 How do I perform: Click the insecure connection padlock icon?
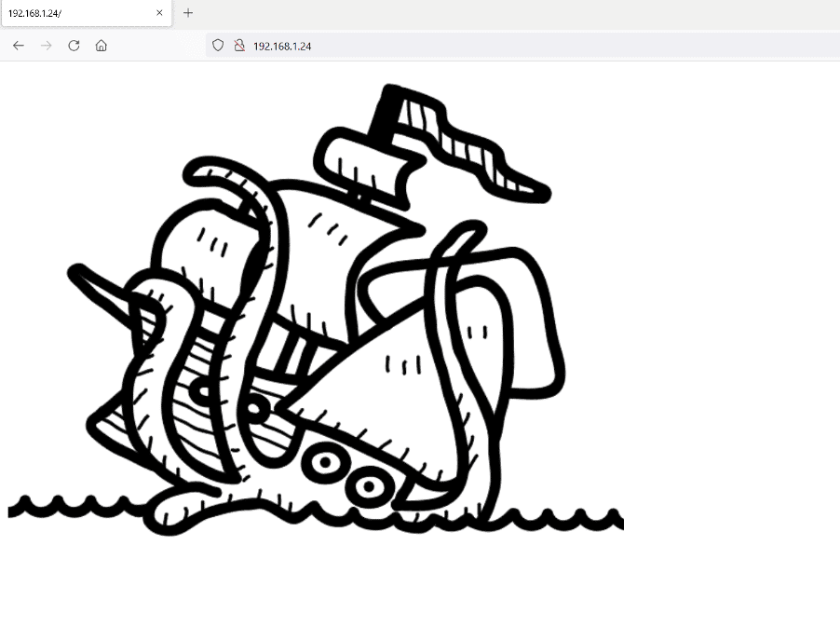[x=238, y=46]
